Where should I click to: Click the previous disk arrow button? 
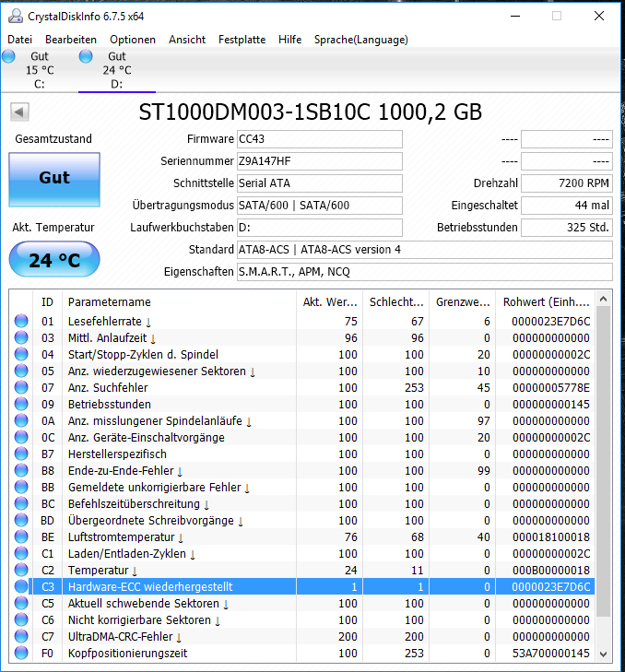(19, 112)
